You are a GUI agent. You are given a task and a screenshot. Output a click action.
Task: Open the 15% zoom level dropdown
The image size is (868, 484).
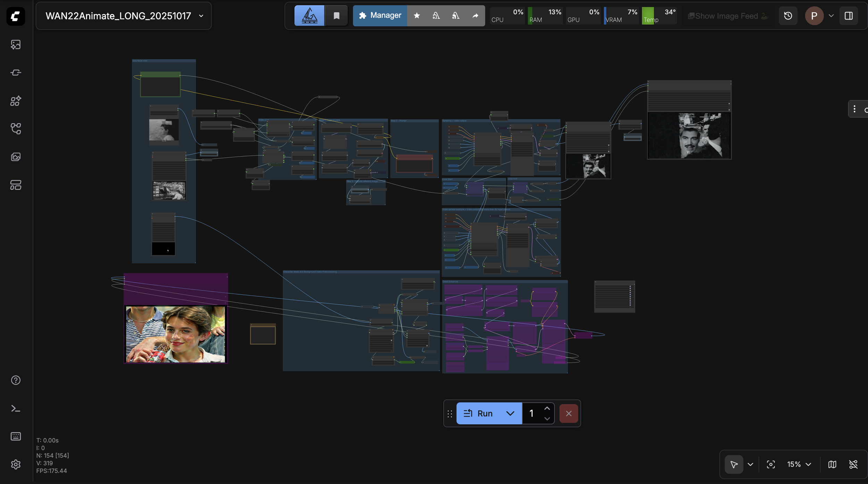pyautogui.click(x=799, y=465)
